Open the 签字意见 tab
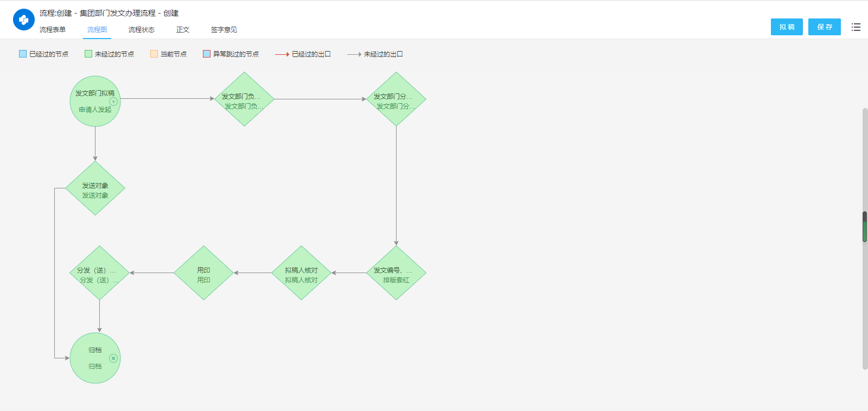Screen dimensions: 868x411 [224, 30]
